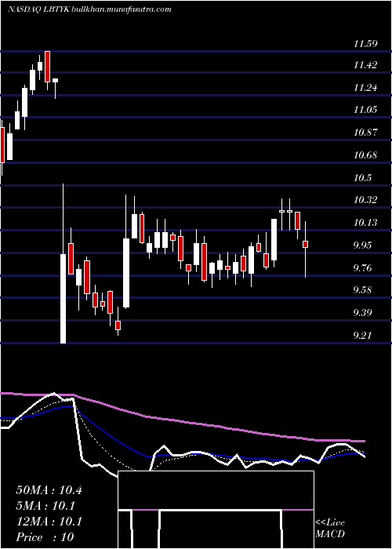Click the 10.68 price axis label
Screen dimensions: 392x549
[365, 155]
